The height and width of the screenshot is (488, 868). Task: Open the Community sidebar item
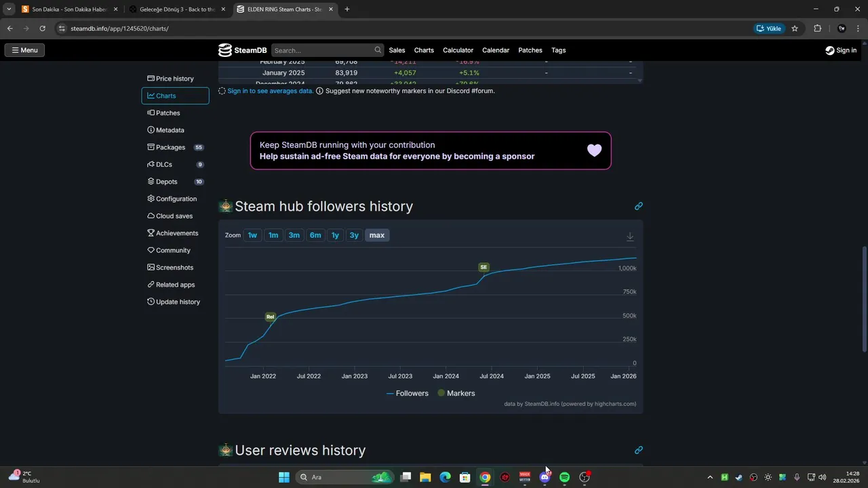click(175, 250)
